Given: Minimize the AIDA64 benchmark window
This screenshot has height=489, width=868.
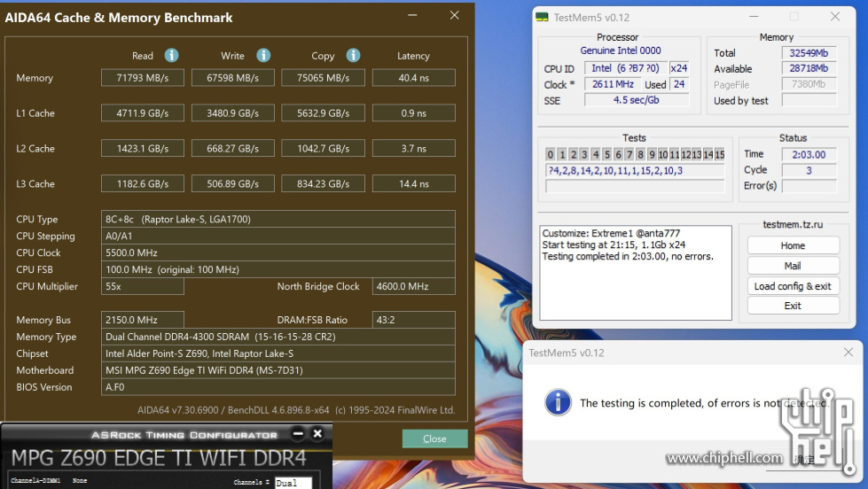Looking at the screenshot, I should (x=412, y=15).
